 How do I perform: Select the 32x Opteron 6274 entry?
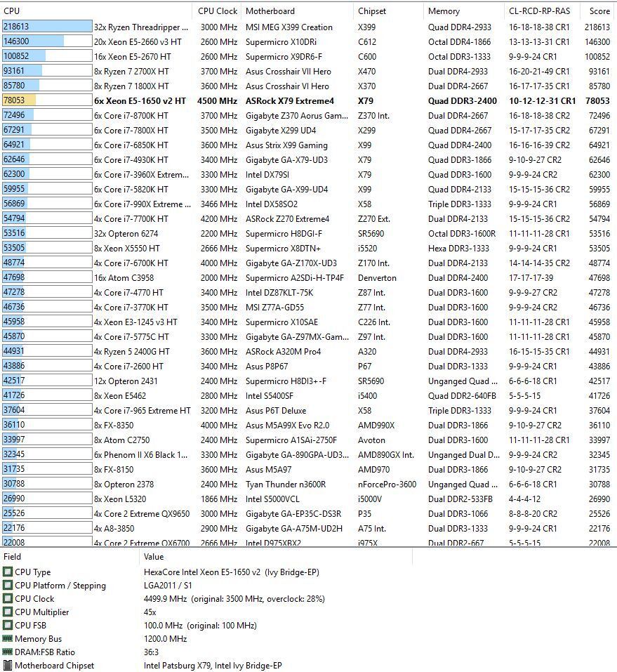pyautogui.click(x=126, y=234)
